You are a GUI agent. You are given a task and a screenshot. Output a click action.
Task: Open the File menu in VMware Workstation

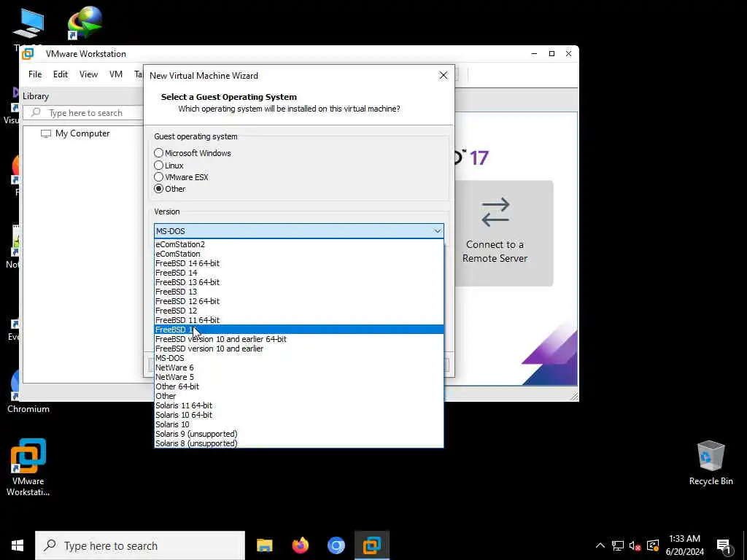coord(35,74)
